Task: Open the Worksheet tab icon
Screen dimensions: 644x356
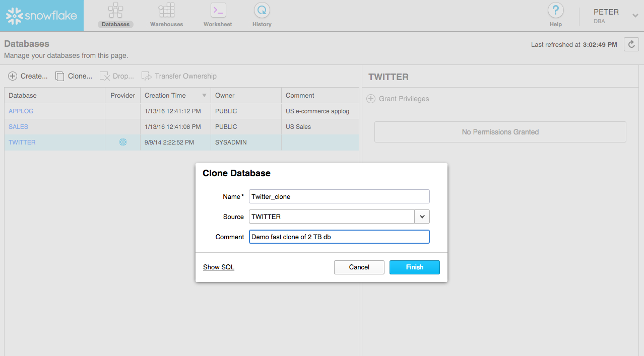Action: tap(218, 10)
